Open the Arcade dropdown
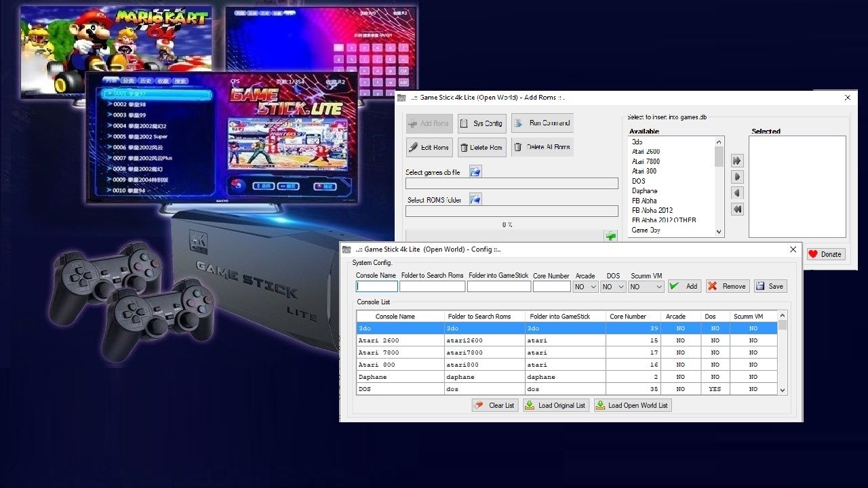The width and height of the screenshot is (868, 488). (585, 287)
